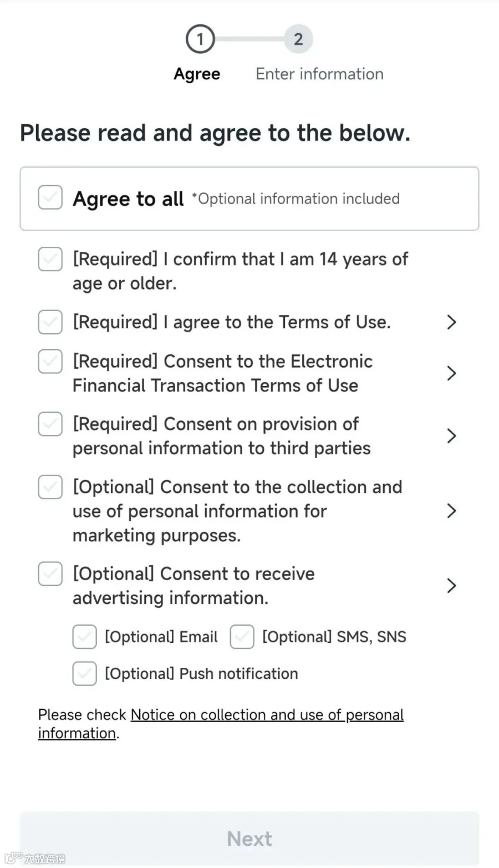Enable the optional Push notification checkbox
The width and height of the screenshot is (499, 868).
click(85, 673)
